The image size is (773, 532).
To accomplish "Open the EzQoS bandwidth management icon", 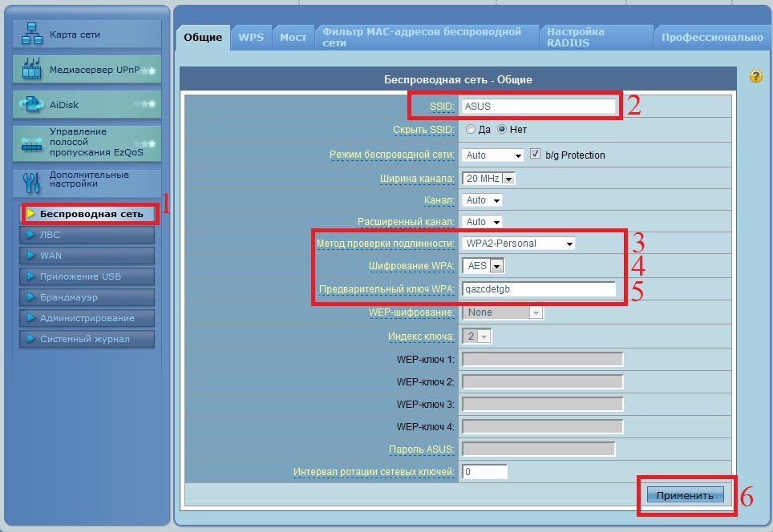I will (x=31, y=143).
